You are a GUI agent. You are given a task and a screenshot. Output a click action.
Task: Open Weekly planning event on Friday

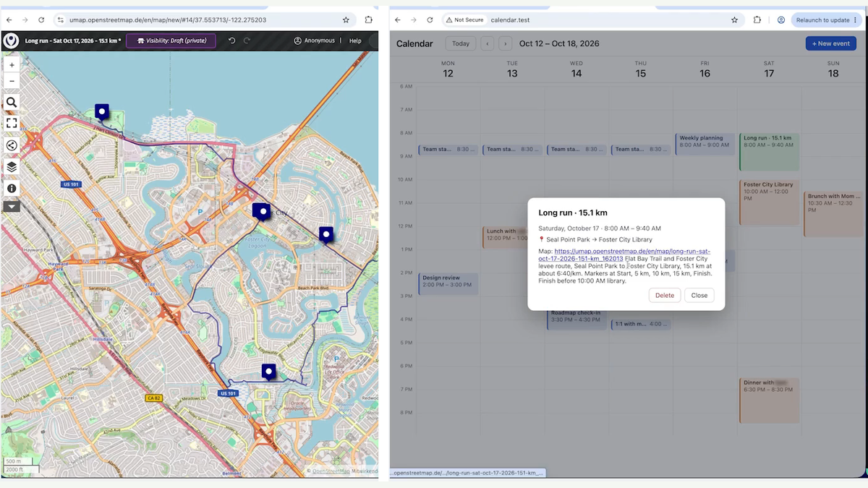point(705,144)
